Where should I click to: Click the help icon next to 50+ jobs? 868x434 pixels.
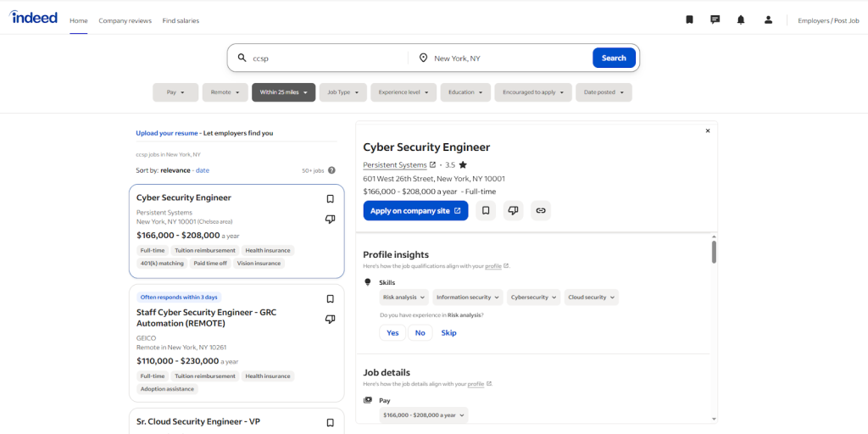pos(331,170)
